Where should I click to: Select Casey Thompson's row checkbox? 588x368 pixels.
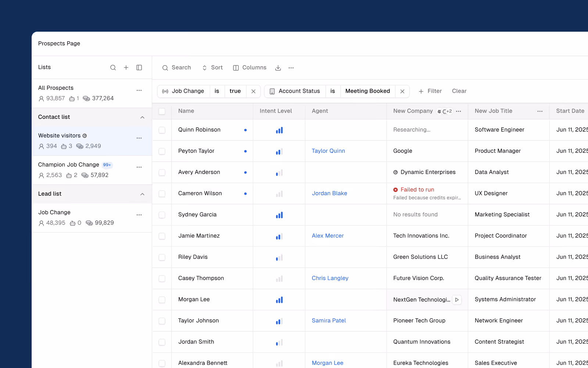click(162, 279)
